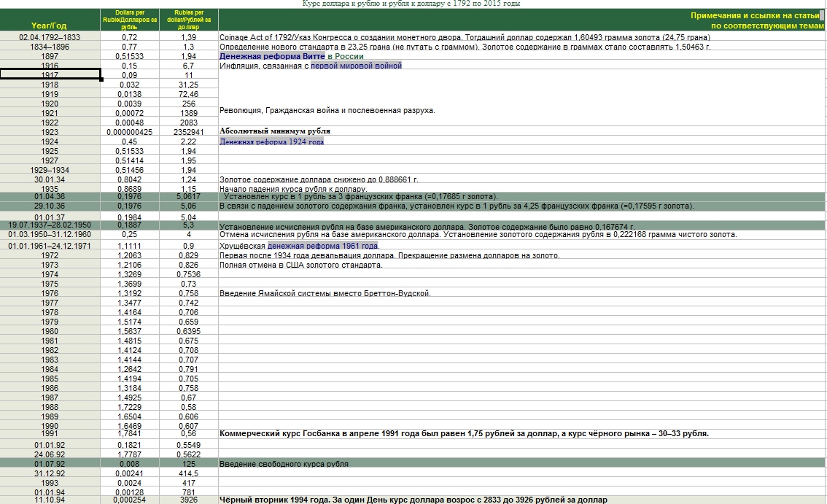Select the 'Year/Год' column header cell
Image resolution: width=827 pixels, height=504 pixels.
(x=50, y=26)
